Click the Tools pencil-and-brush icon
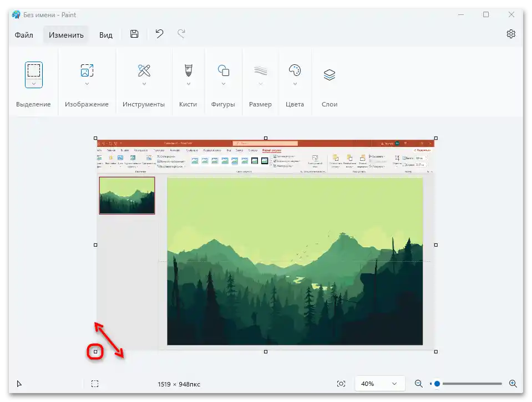The width and height of the screenshot is (532, 402). pyautogui.click(x=144, y=70)
